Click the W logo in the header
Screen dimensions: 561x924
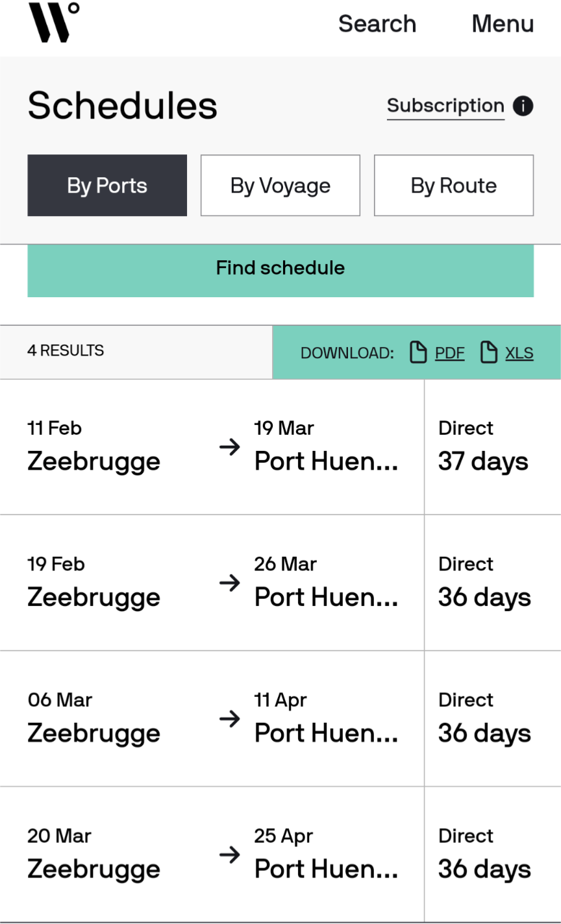54,23
